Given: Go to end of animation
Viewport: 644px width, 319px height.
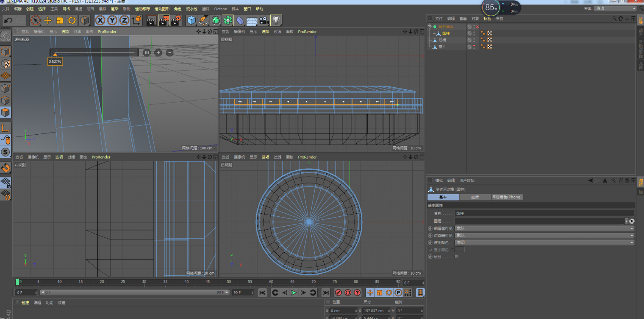Looking at the screenshot, I should point(325,292).
